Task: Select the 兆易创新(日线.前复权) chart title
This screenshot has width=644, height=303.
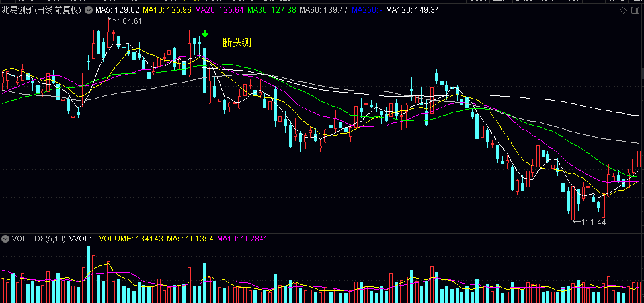Action: (x=42, y=10)
